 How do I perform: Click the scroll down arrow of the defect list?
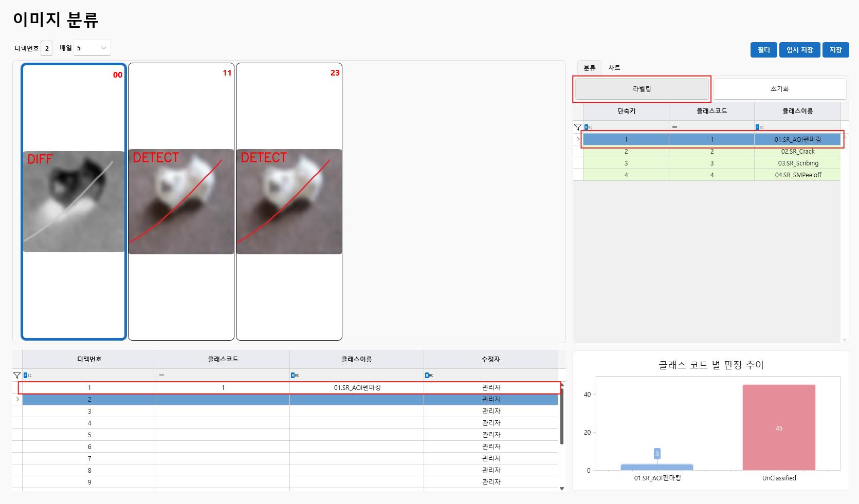(x=561, y=489)
